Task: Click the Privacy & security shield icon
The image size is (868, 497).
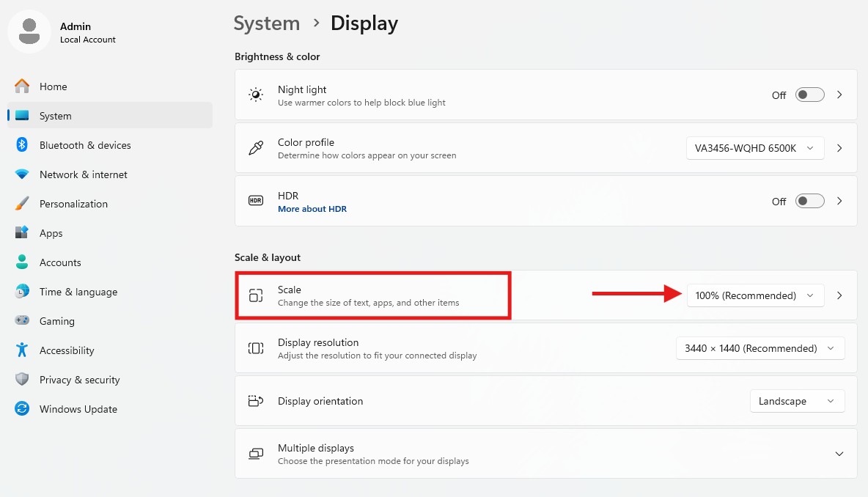Action: pos(22,380)
